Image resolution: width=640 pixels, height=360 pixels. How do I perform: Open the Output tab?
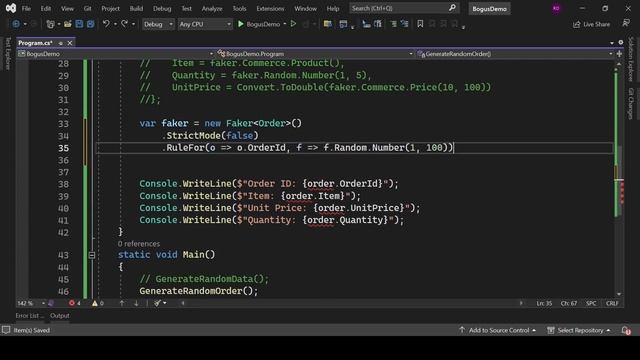[x=60, y=316]
